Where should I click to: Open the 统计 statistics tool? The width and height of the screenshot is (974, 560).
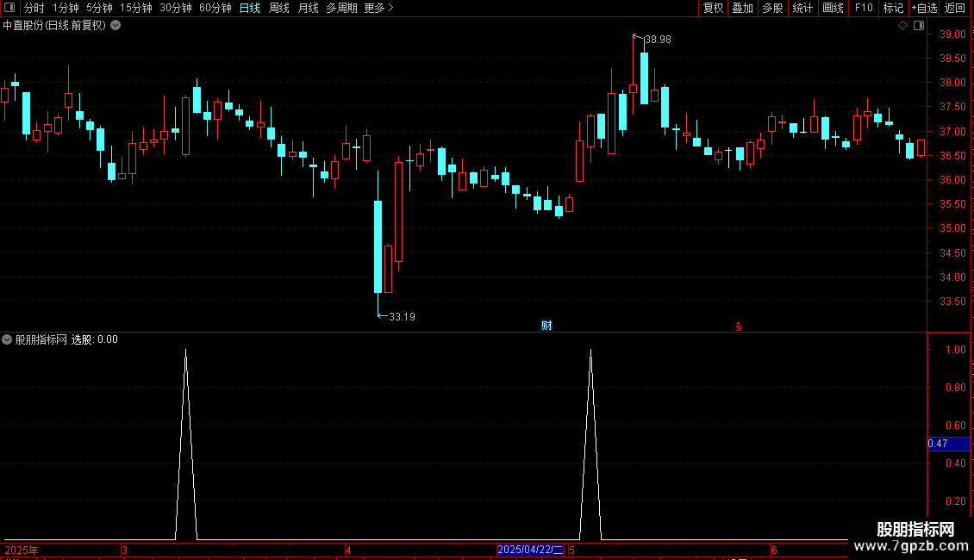802,8
